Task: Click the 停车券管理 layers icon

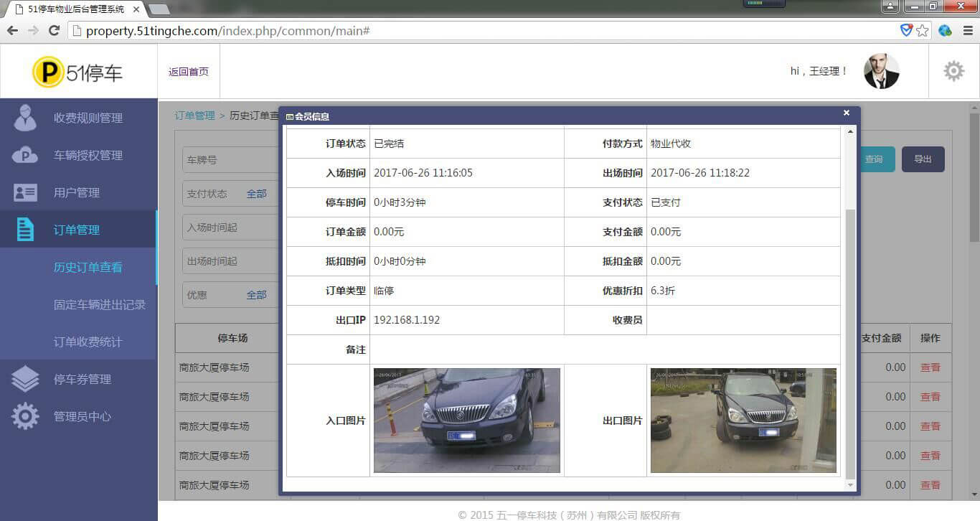Action: pyautogui.click(x=25, y=379)
